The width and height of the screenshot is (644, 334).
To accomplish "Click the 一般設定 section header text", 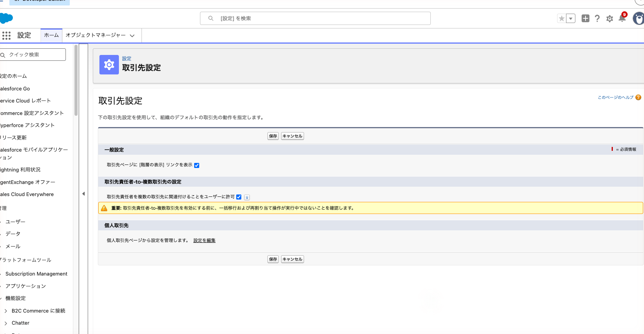I will (114, 150).
